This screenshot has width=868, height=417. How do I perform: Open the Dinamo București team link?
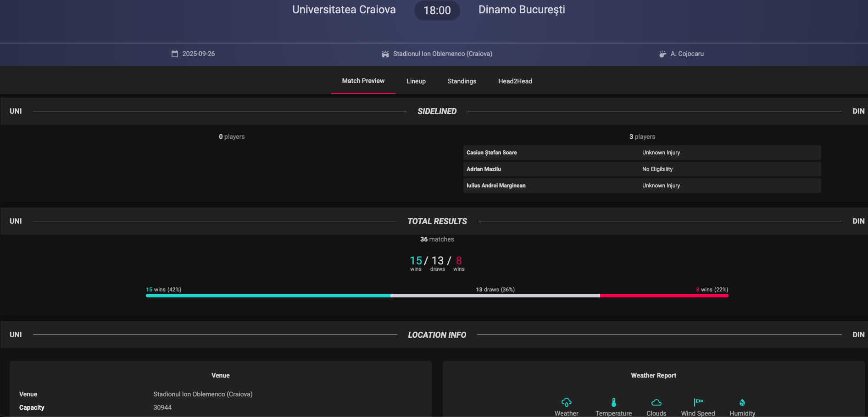[x=522, y=10]
